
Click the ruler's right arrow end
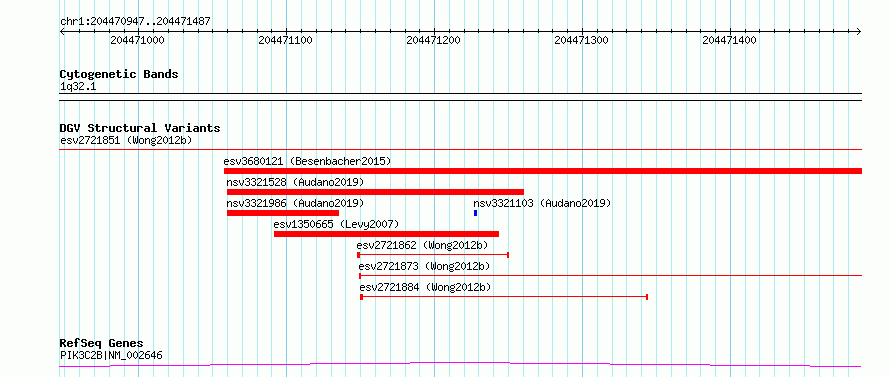coord(859,31)
